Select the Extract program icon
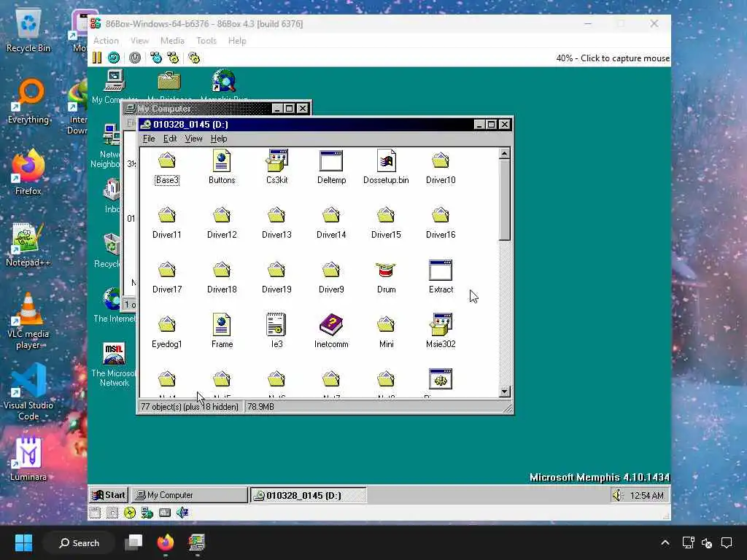Viewport: 747px width, 560px height. 441,277
